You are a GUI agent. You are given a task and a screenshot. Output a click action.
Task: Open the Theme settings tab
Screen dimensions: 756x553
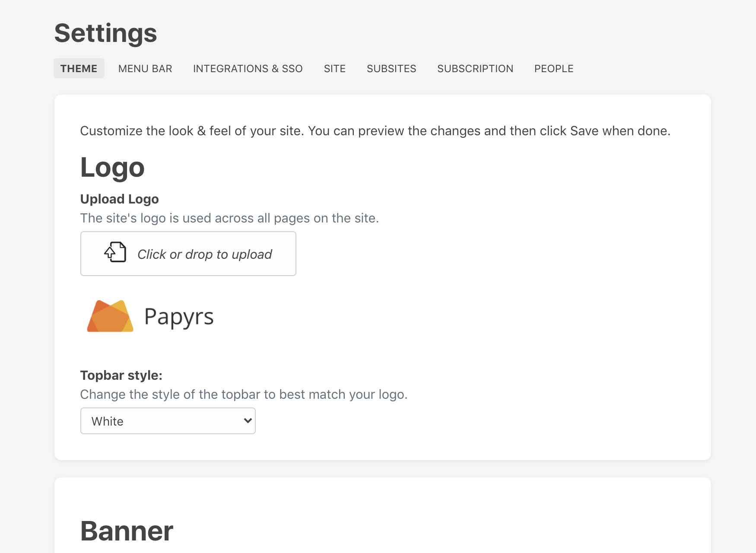coord(79,68)
